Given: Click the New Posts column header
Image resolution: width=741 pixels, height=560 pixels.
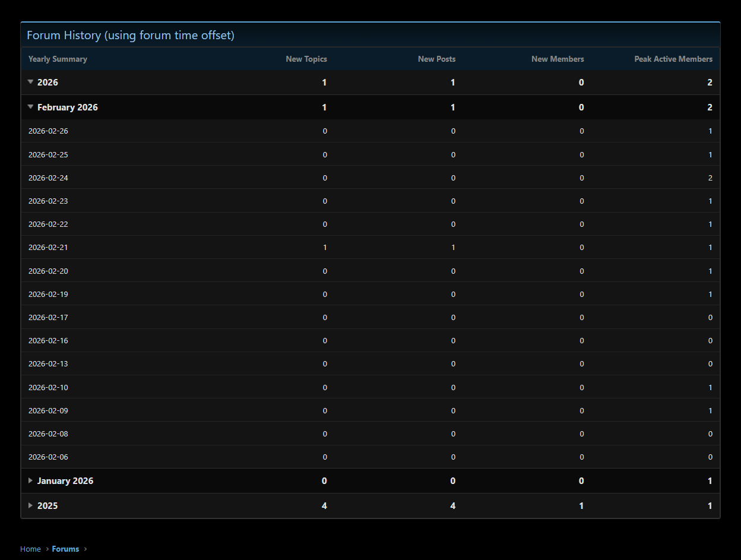Looking at the screenshot, I should point(436,59).
